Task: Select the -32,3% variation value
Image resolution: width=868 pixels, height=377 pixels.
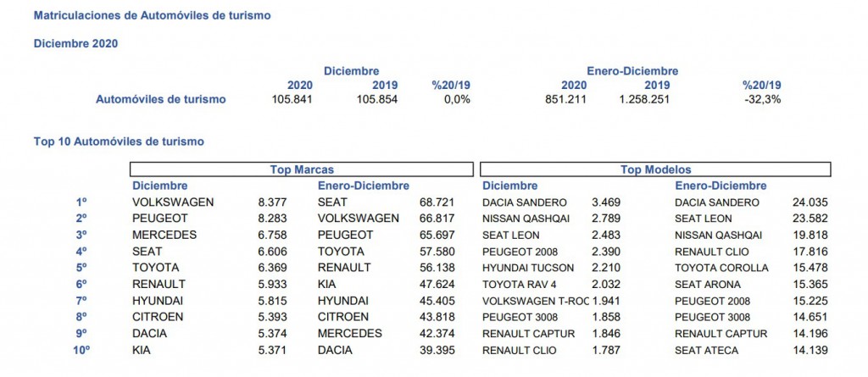Action: click(760, 99)
